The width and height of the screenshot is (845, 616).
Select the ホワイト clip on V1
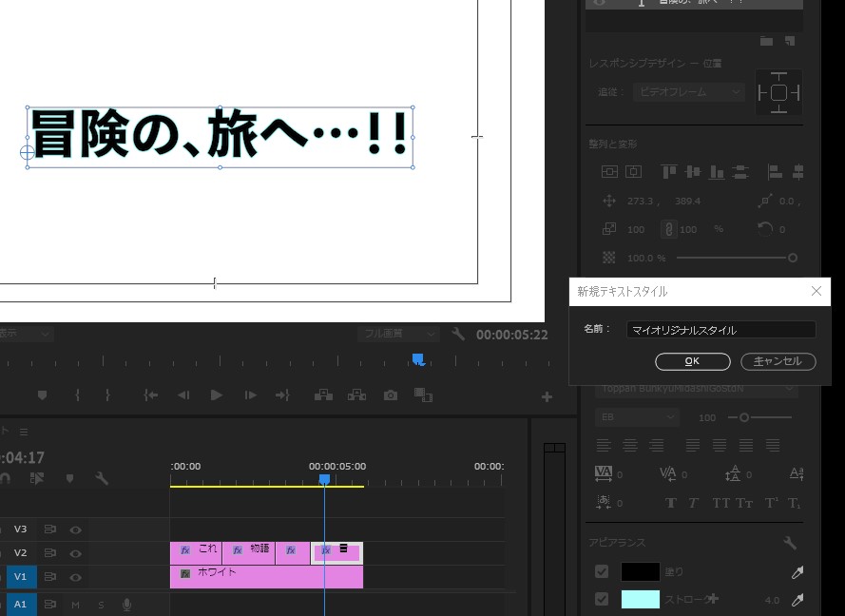point(266,577)
